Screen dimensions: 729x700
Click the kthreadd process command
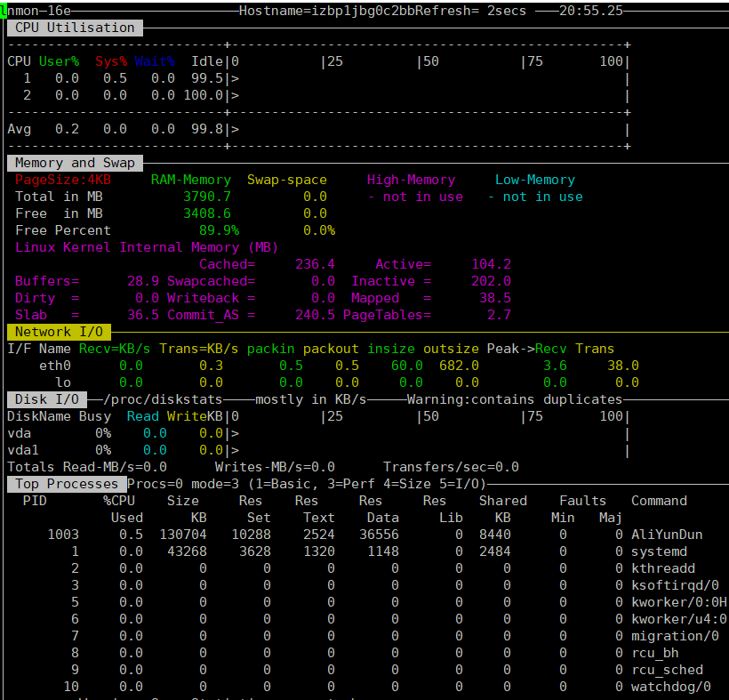(x=663, y=568)
